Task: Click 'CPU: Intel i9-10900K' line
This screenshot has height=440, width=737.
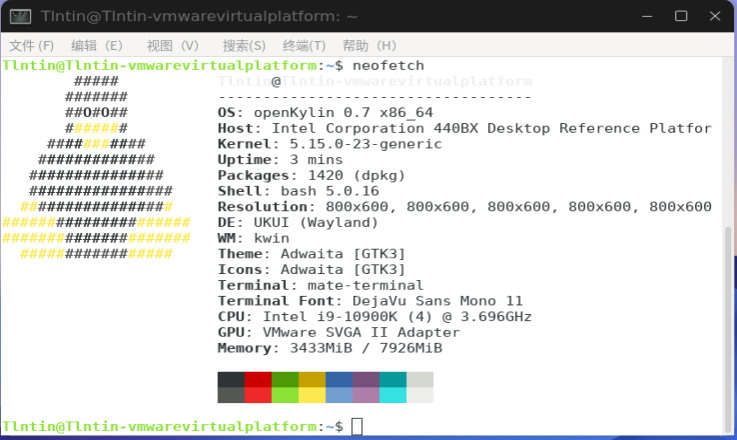Action: pyautogui.click(x=375, y=316)
